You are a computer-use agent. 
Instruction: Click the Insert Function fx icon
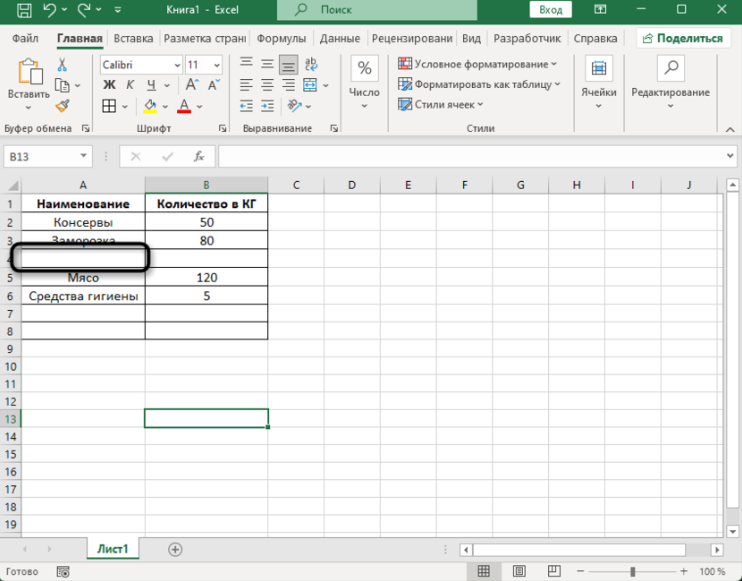point(199,157)
